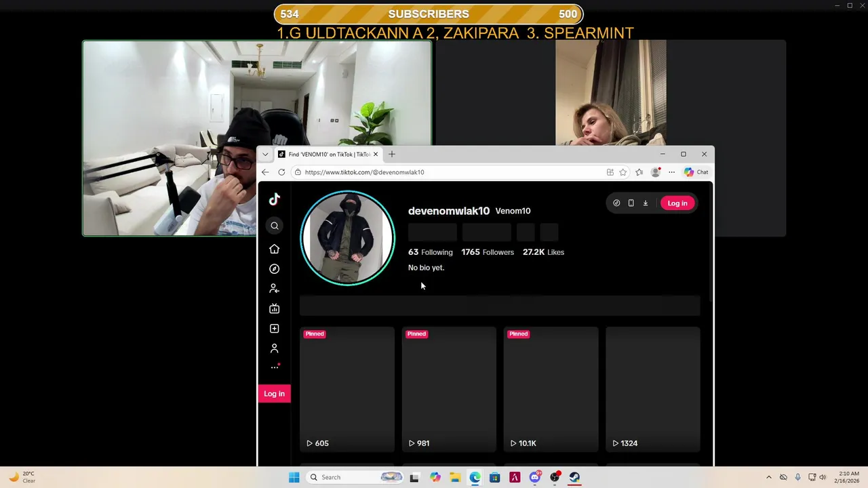Screen dimensions: 868x488
Task: Open Discord from the taskbar
Action: point(535,477)
